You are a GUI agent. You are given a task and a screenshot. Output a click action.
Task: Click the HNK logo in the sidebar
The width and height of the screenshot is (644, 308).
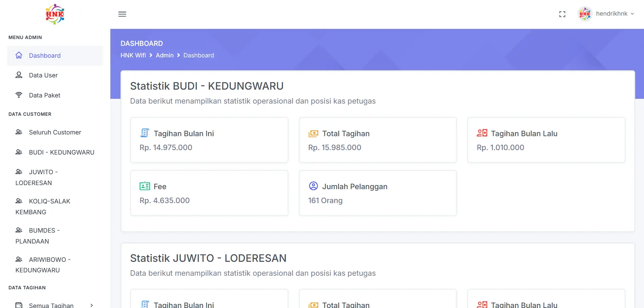coord(55,14)
